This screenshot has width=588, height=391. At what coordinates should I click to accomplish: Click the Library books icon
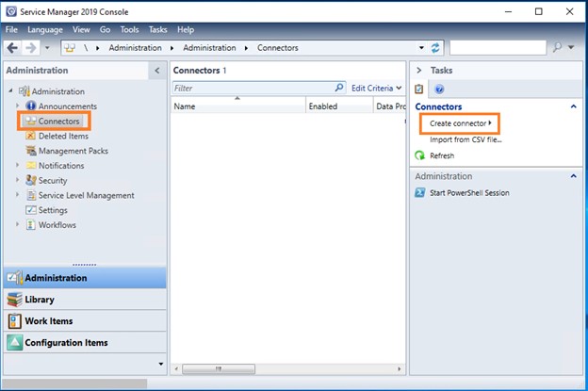pos(15,300)
